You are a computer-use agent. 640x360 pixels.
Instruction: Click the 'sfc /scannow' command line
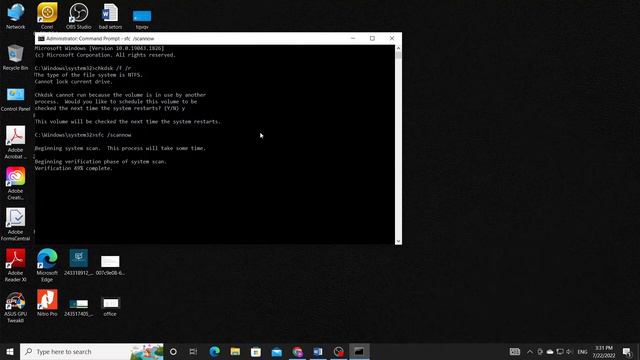coord(83,135)
